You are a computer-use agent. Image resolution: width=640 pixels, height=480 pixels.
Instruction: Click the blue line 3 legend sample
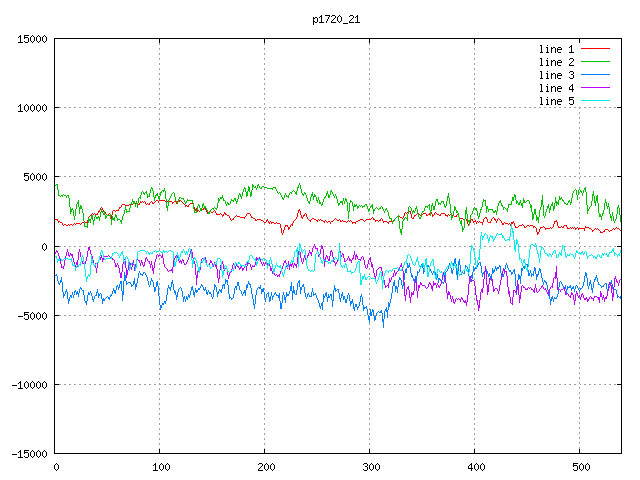click(595, 75)
